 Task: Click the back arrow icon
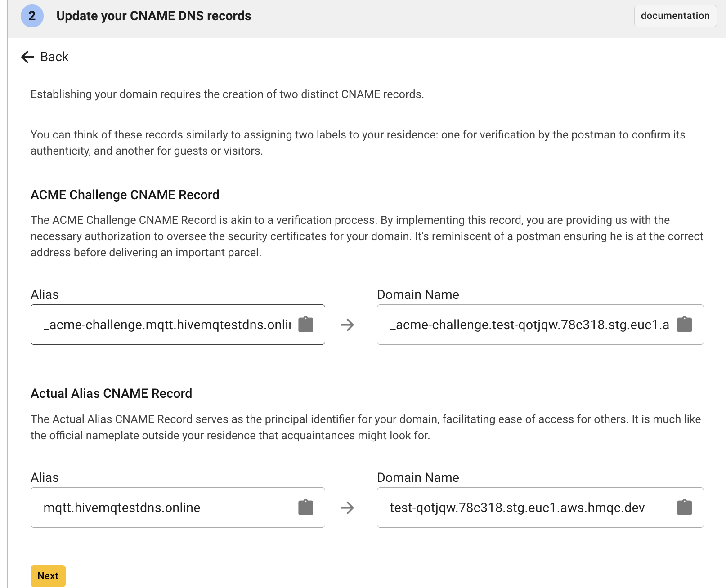tap(27, 57)
